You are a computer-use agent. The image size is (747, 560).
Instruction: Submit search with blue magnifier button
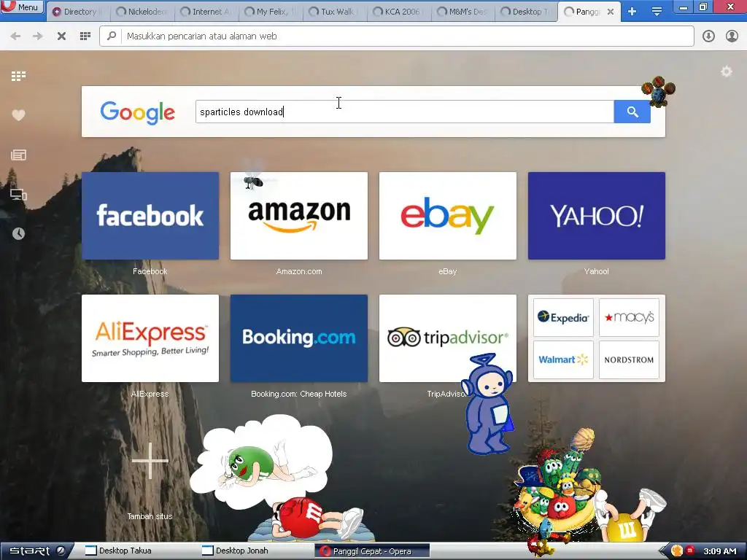632,112
